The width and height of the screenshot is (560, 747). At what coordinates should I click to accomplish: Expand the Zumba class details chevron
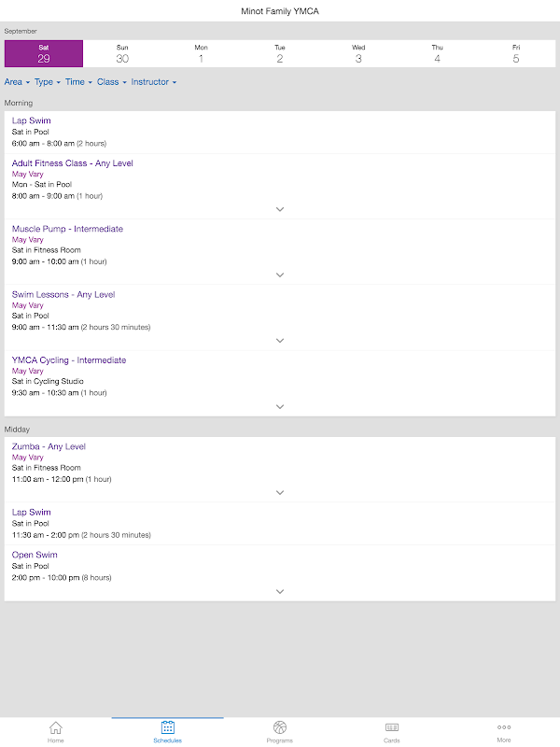pos(280,492)
